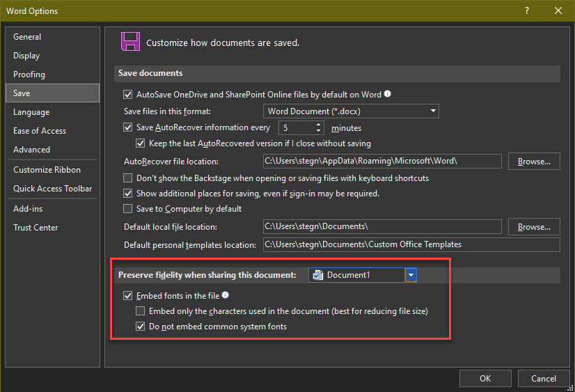This screenshot has height=392, width=575.
Task: Toggle Show additional places for saving checkbox
Action: pyautogui.click(x=127, y=194)
